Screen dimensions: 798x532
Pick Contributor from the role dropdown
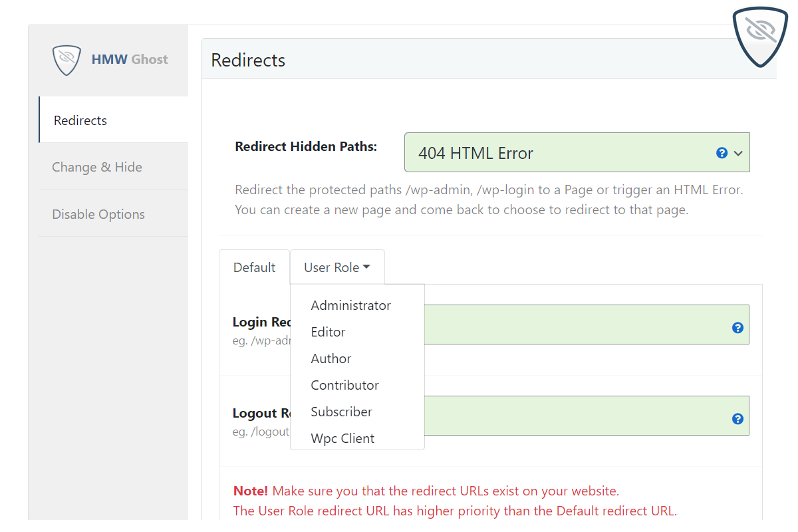[344, 385]
